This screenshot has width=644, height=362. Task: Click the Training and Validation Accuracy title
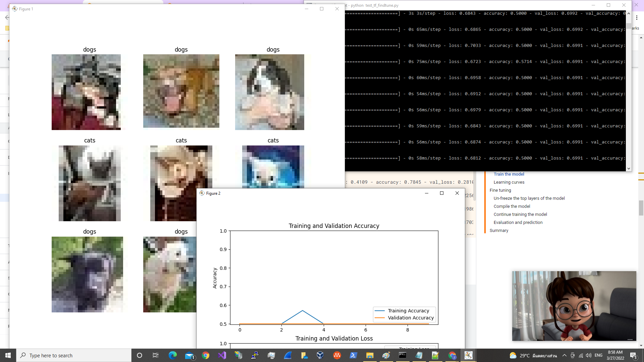334,226
